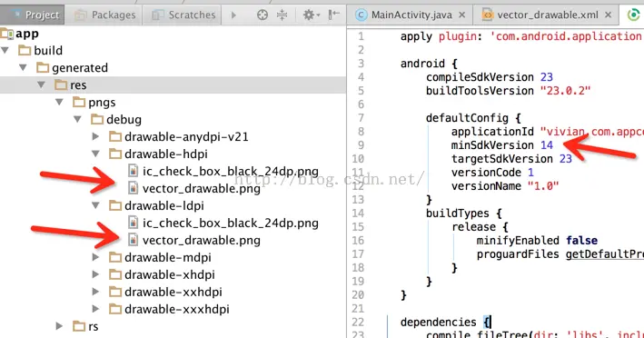Screen dimensions: 644x338
Task: Collapse the build folder
Action: pyautogui.click(x=5, y=50)
